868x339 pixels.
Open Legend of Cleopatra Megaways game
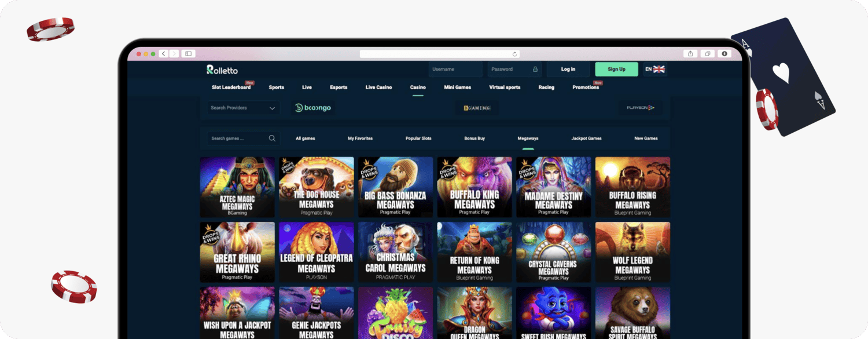317,252
